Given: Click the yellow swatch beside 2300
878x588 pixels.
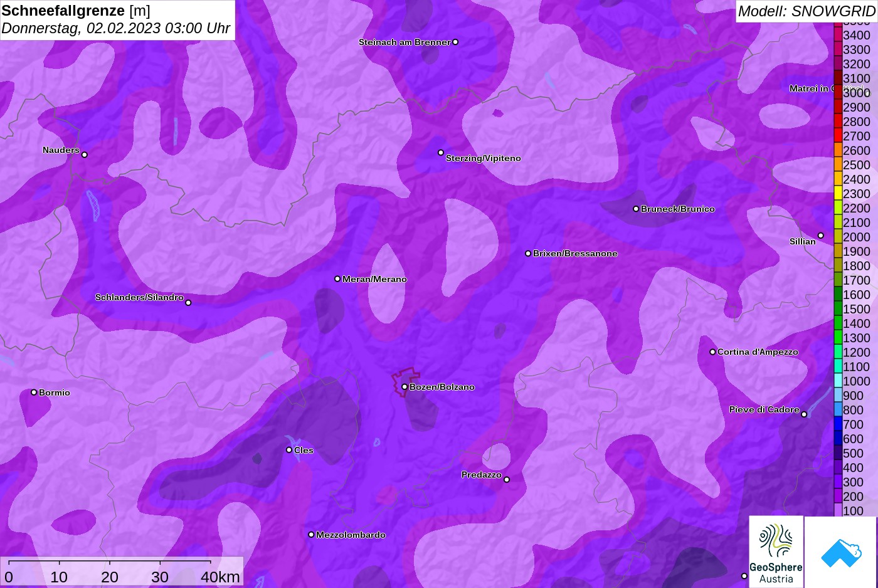Looking at the screenshot, I should coord(838,194).
